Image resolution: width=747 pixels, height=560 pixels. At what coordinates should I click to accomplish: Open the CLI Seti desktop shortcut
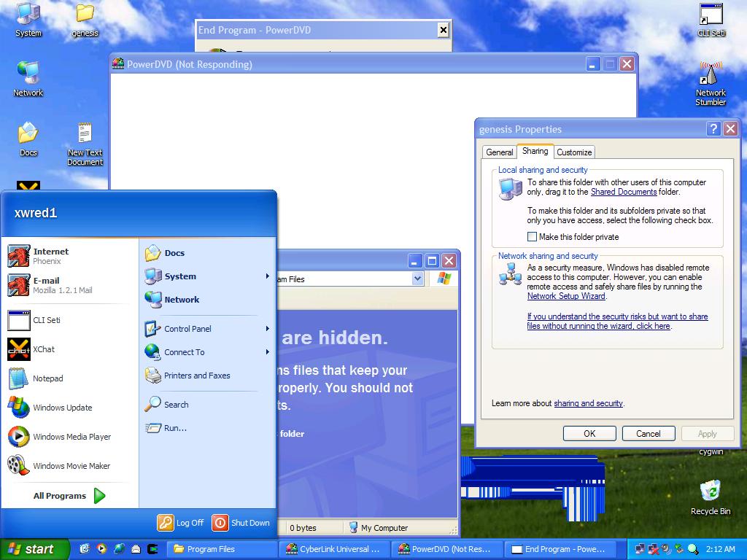point(711,19)
